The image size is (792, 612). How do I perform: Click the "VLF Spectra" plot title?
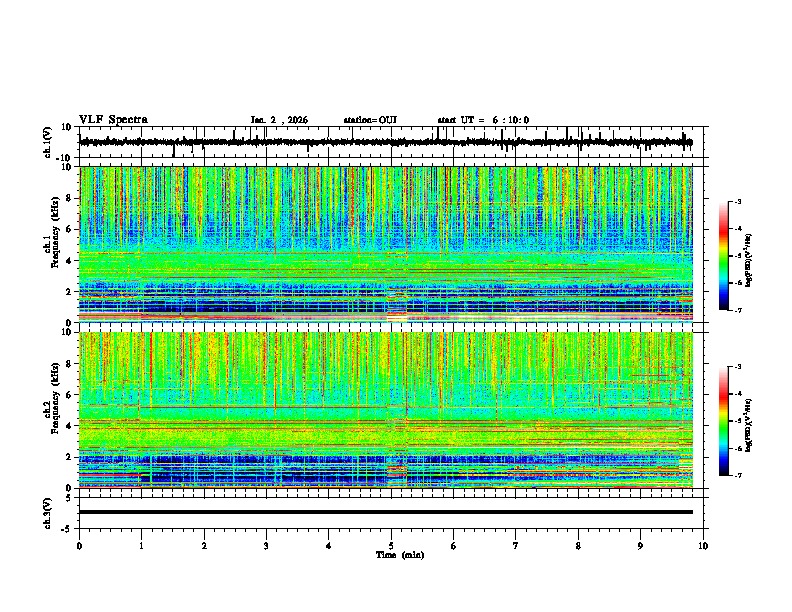click(113, 120)
